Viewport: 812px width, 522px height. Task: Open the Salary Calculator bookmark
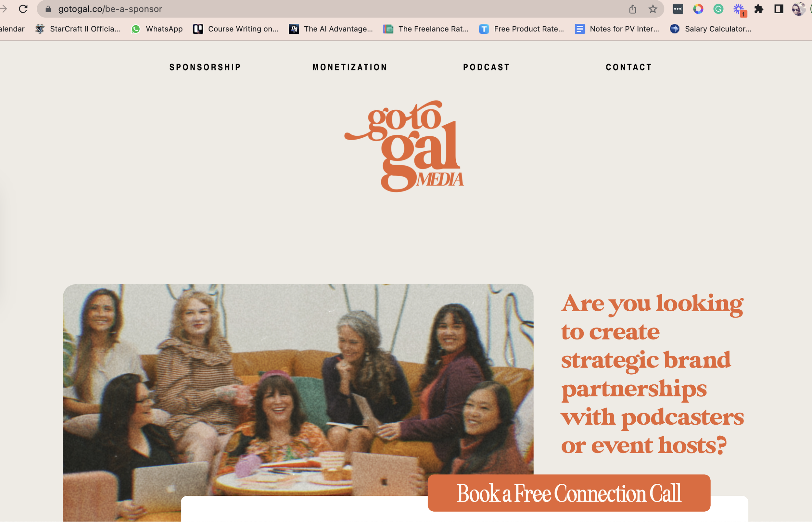[711, 29]
